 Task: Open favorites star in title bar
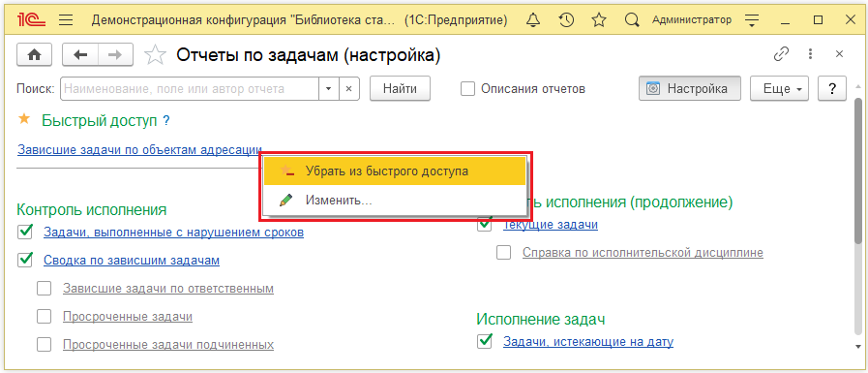pos(598,20)
